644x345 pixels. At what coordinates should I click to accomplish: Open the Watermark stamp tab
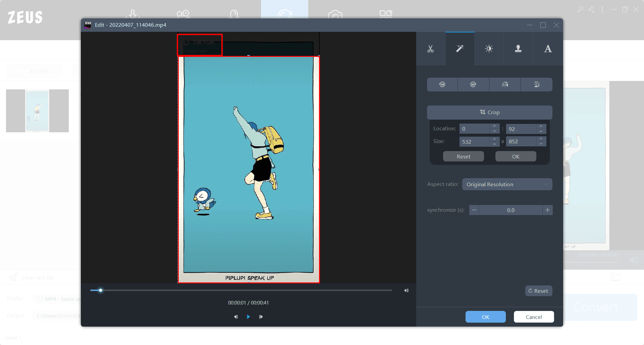[x=518, y=49]
